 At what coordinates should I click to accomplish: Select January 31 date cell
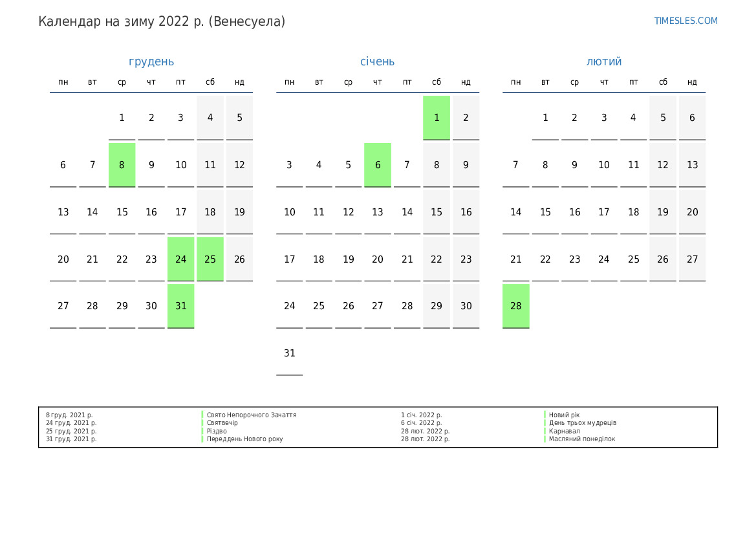click(x=289, y=353)
